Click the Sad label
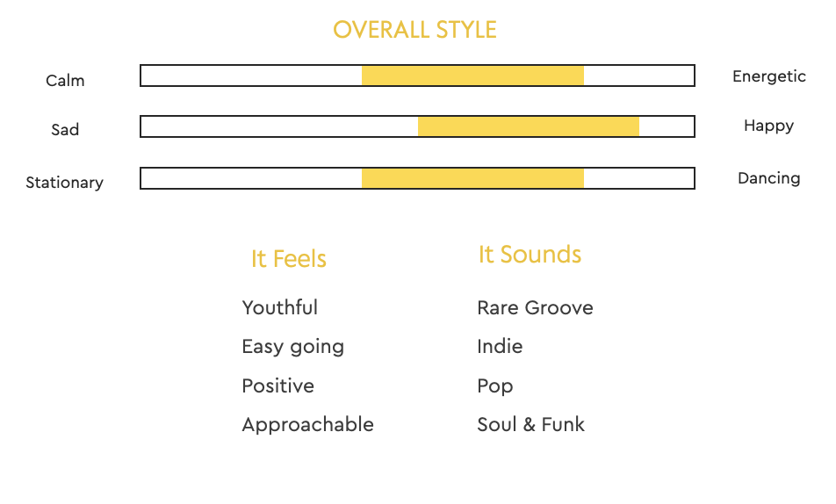Viewport: 836px width, 504px height. 65,130
